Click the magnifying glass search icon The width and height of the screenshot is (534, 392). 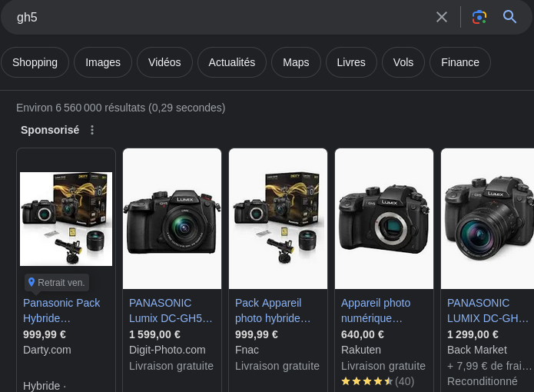[x=509, y=17]
